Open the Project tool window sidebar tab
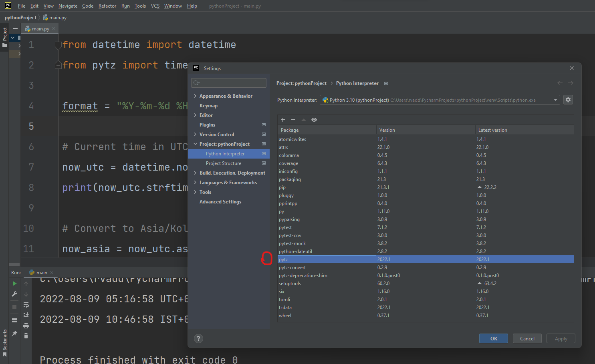595x364 pixels. tap(4, 37)
